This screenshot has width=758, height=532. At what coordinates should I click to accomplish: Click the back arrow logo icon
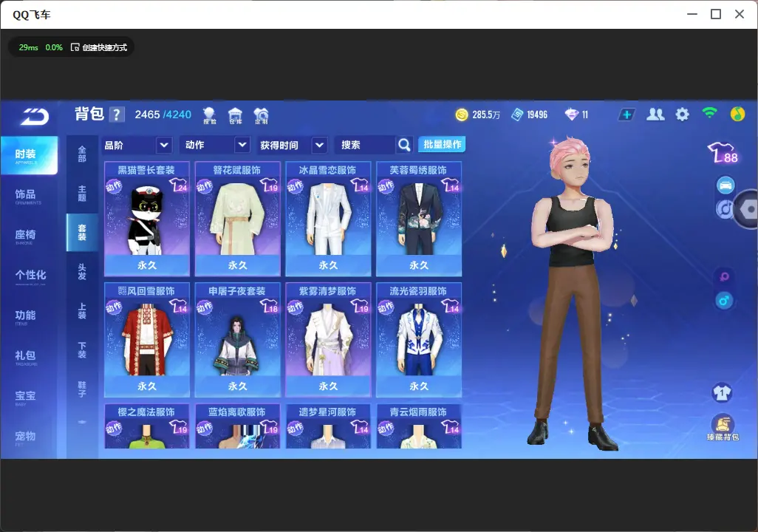pos(34,116)
